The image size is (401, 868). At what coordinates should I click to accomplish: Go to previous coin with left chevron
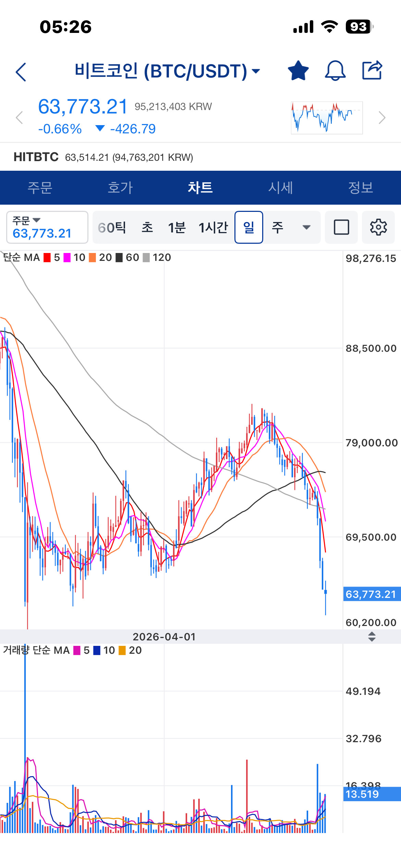point(20,118)
